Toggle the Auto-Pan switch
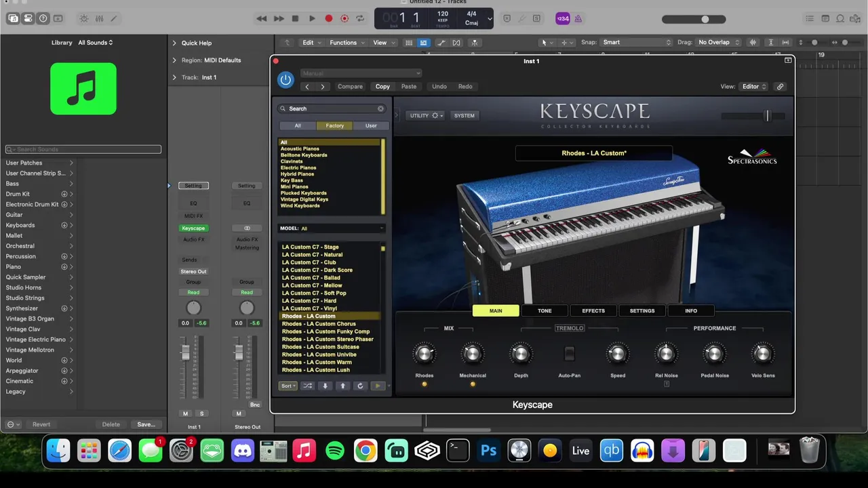This screenshot has width=868, height=488. click(x=570, y=353)
